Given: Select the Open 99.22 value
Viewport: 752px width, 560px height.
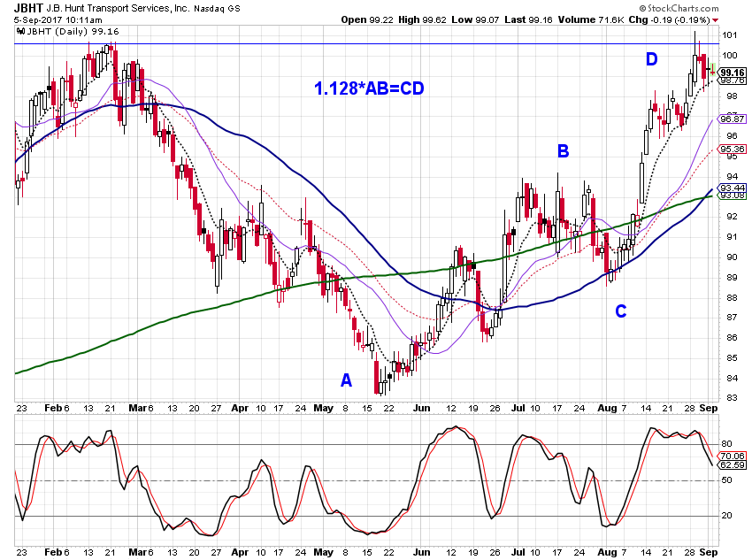Looking at the screenshot, I should click(x=367, y=19).
